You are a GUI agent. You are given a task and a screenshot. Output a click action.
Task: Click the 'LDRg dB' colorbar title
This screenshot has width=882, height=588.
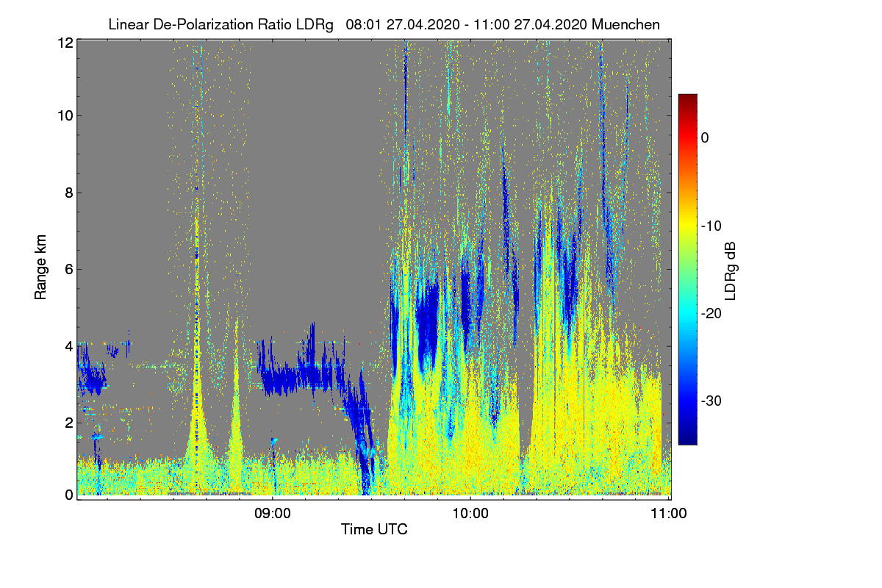pyautogui.click(x=731, y=270)
